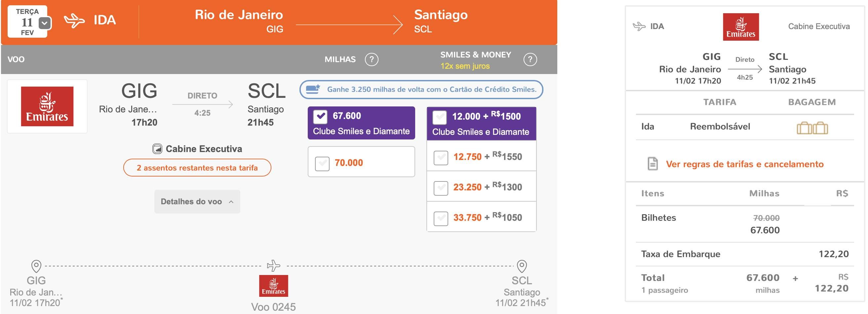Click the TARIFA column header
This screenshot has width=868, height=314.
720,102
